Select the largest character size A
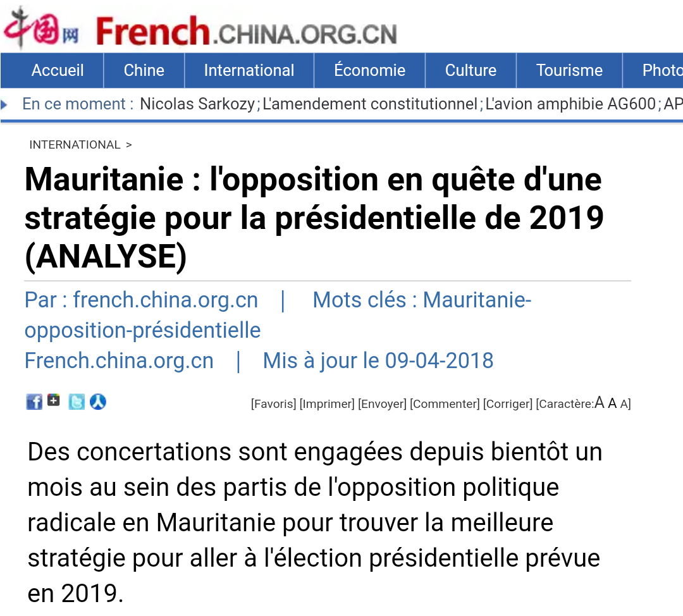The image size is (683, 616). (x=600, y=402)
